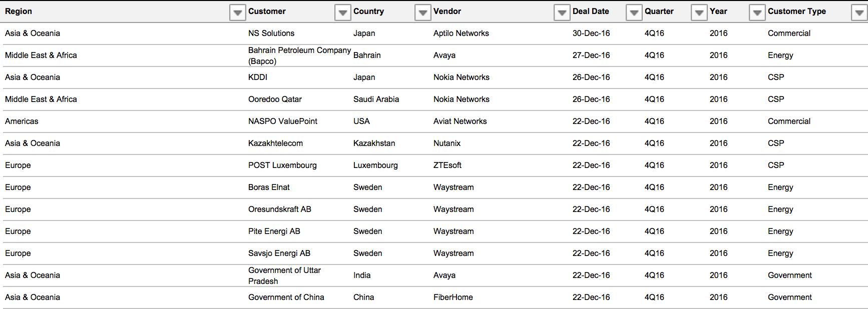Screen dimensions: 868x309
Task: Open the Deal Date filter dropdown
Action: click(x=634, y=13)
